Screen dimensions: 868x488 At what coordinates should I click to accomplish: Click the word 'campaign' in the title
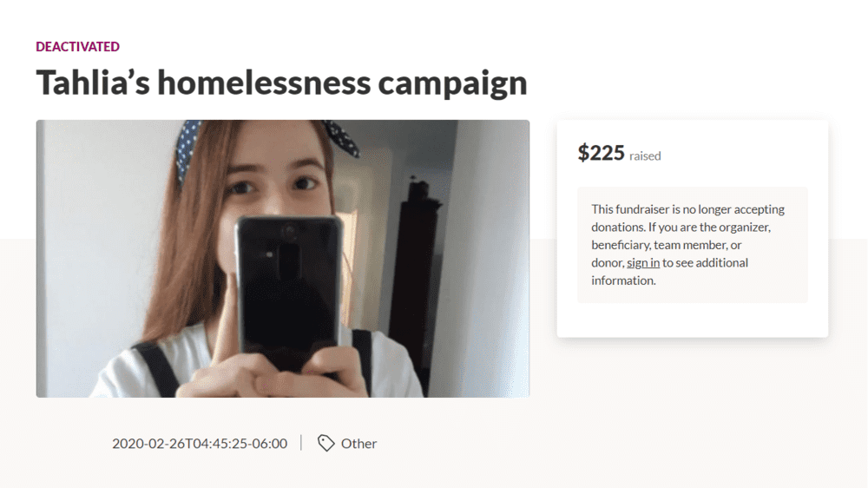453,84
